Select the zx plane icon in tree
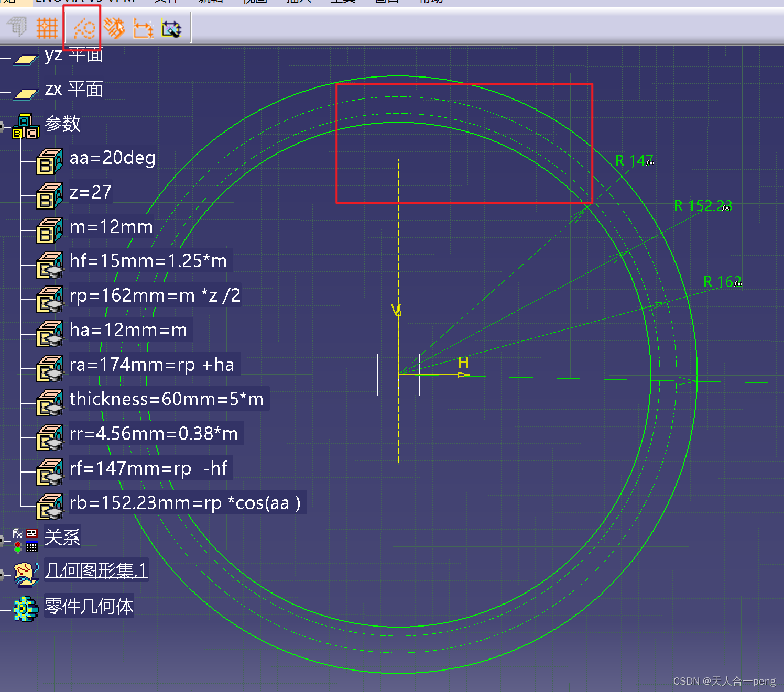The image size is (784, 692). (25, 93)
